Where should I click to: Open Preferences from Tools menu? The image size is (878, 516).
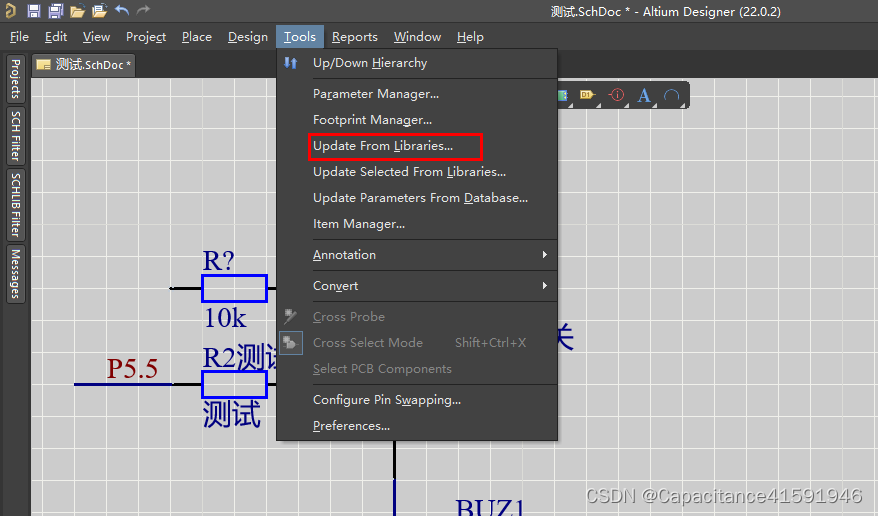pyautogui.click(x=417, y=426)
